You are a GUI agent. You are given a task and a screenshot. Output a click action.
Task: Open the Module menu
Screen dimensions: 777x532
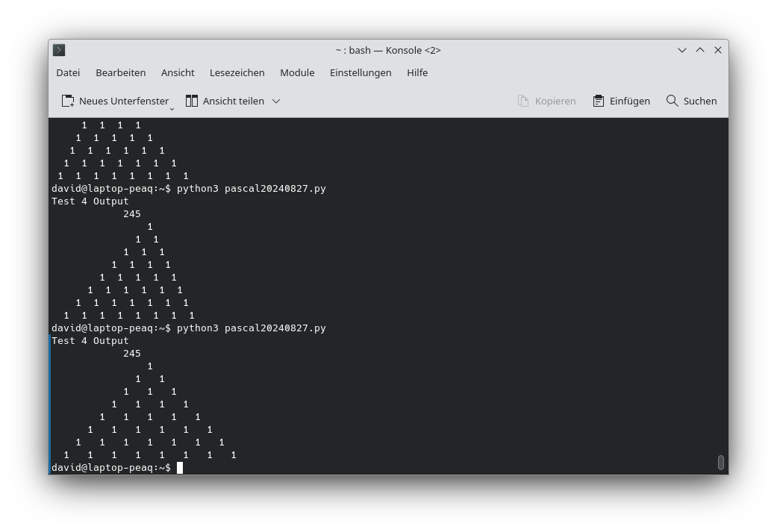[297, 72]
